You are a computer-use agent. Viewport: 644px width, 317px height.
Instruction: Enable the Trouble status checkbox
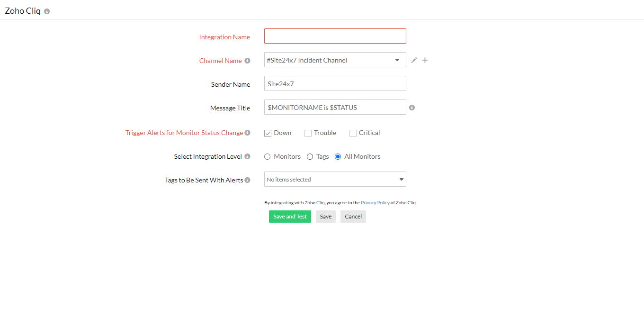[308, 133]
